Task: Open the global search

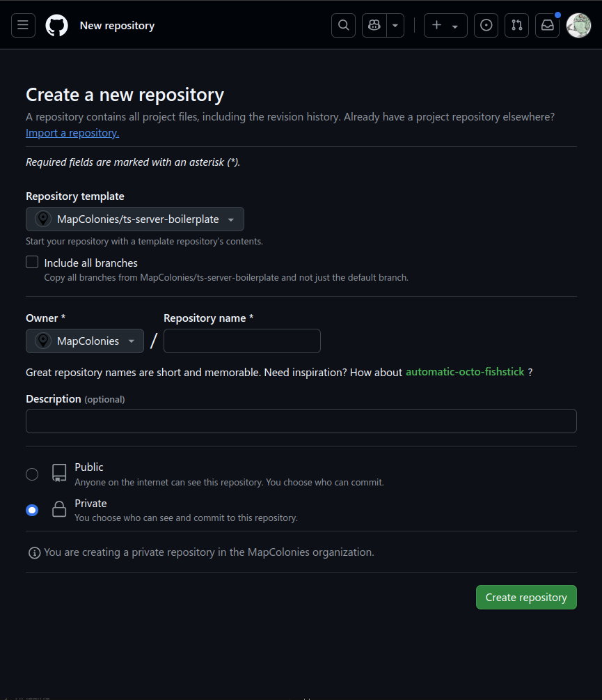Action: [343, 25]
